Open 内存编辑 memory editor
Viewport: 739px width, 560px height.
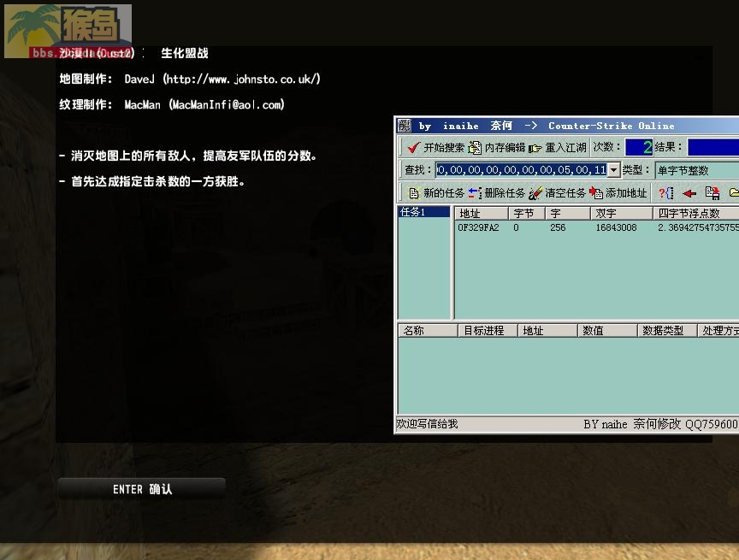click(x=496, y=147)
